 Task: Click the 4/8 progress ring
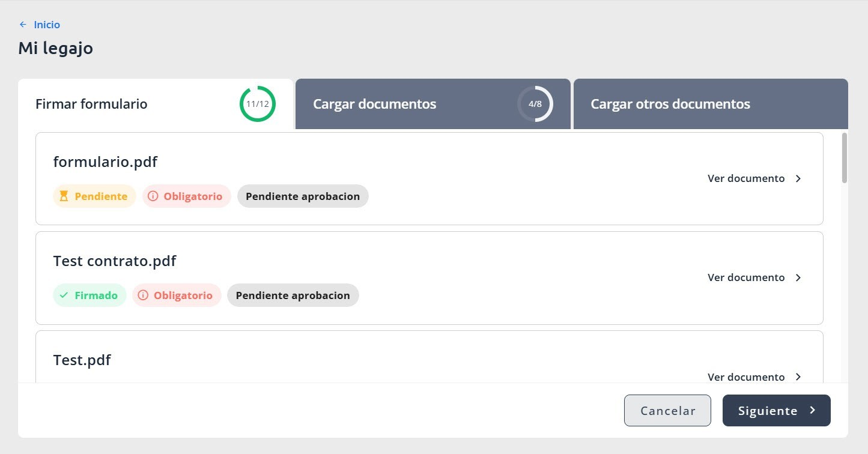tap(535, 104)
